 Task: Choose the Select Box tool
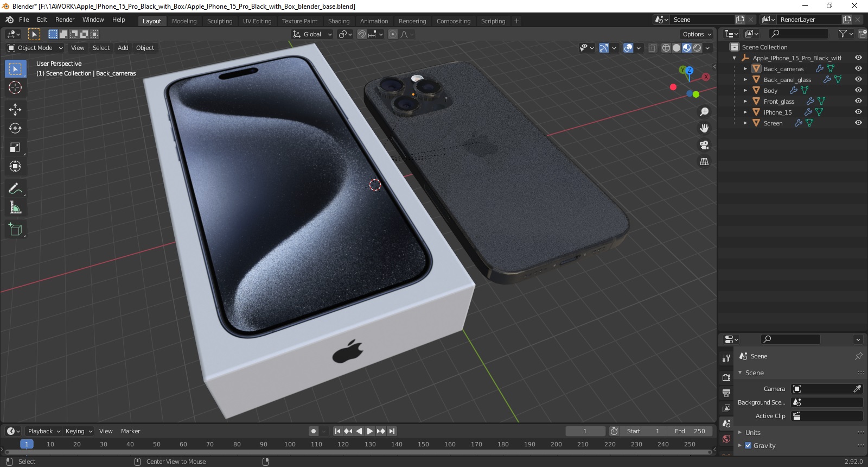(15, 68)
